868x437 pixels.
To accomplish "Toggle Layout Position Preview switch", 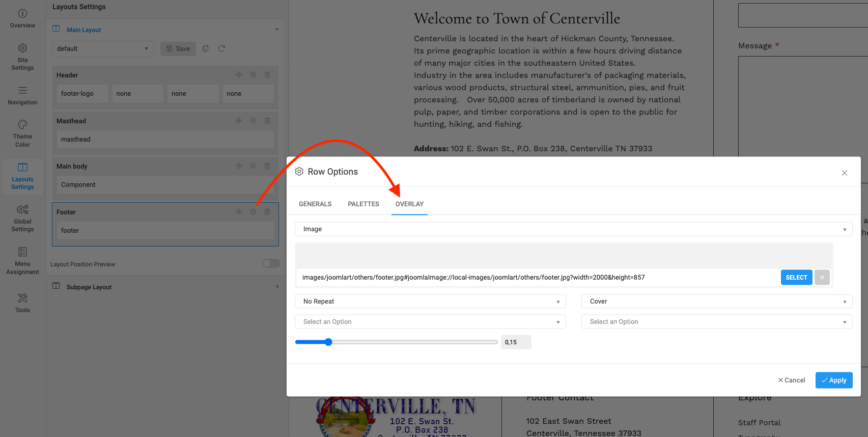I will coord(271,263).
